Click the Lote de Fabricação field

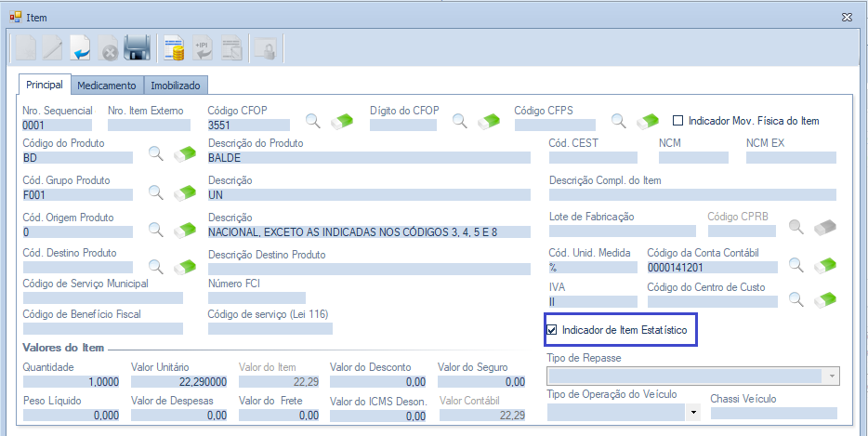(623, 231)
